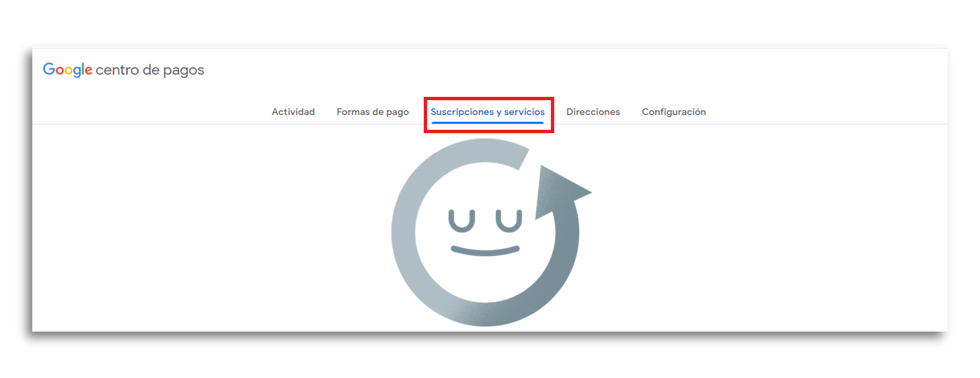This screenshot has width=980, height=378.
Task: Switch to Formas de pago tab
Action: [373, 112]
